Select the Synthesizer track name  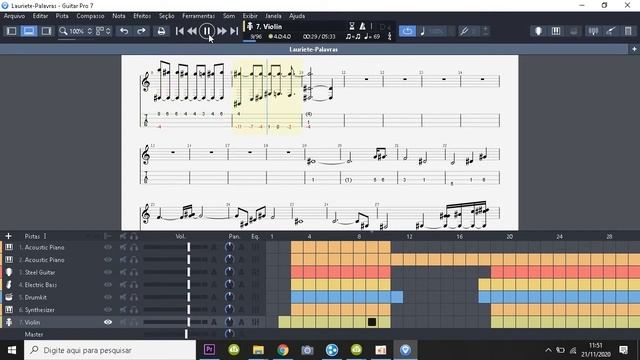pos(39,310)
